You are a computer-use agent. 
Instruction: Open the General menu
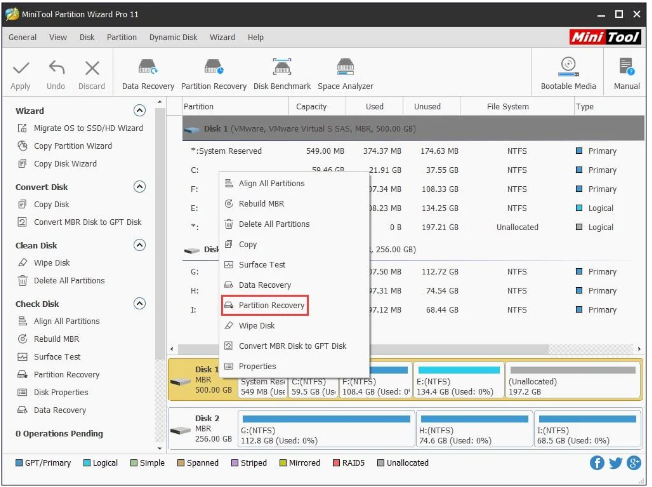[x=22, y=37]
